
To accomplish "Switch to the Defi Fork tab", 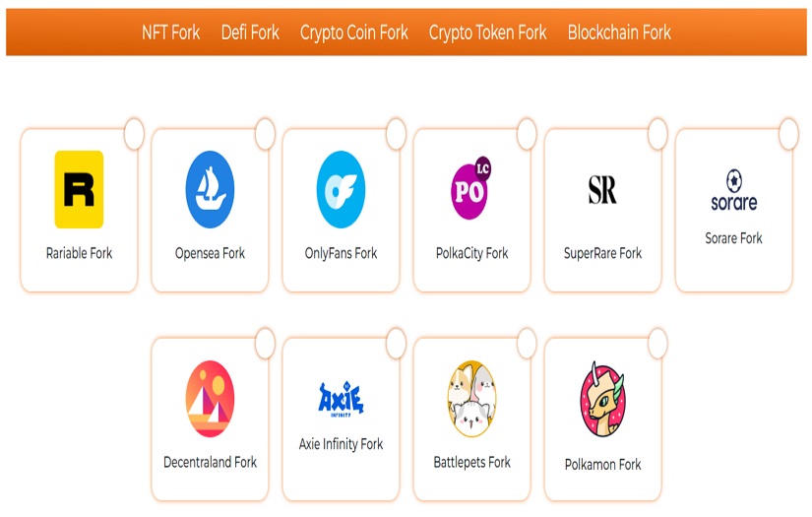I will click(x=250, y=32).
